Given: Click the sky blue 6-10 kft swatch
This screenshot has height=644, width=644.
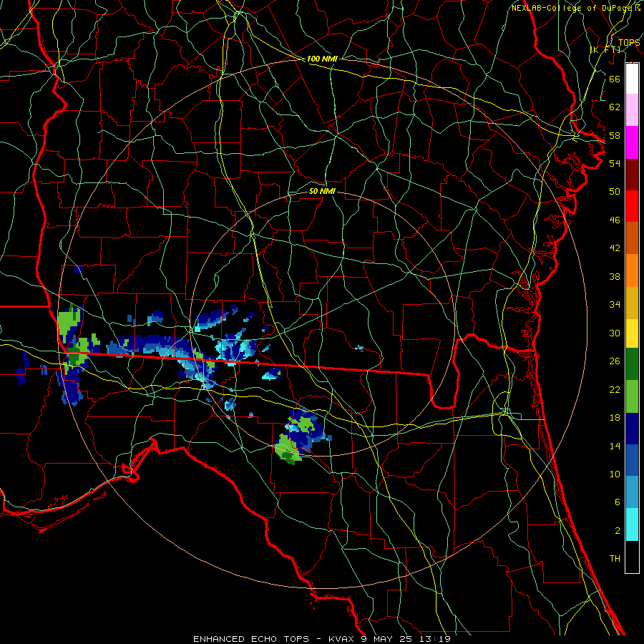Looking at the screenshot, I should [632, 492].
